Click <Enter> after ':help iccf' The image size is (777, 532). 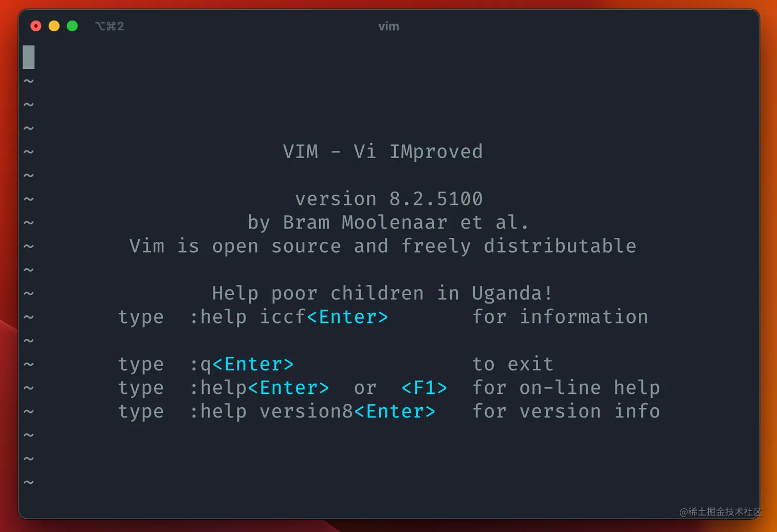(347, 317)
